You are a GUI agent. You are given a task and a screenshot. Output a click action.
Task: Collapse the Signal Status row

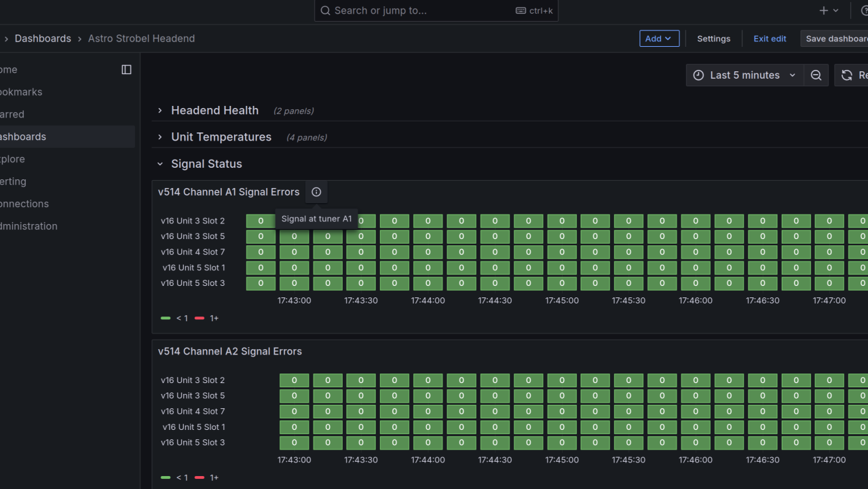pyautogui.click(x=160, y=164)
